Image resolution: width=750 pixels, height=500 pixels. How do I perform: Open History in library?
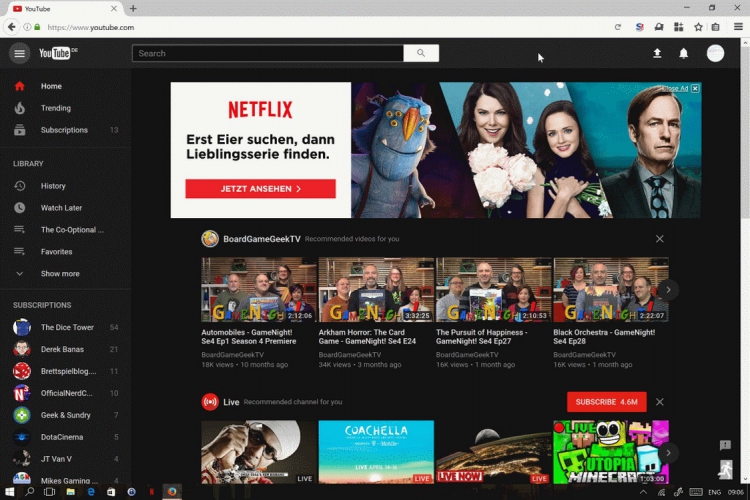click(x=66, y=186)
